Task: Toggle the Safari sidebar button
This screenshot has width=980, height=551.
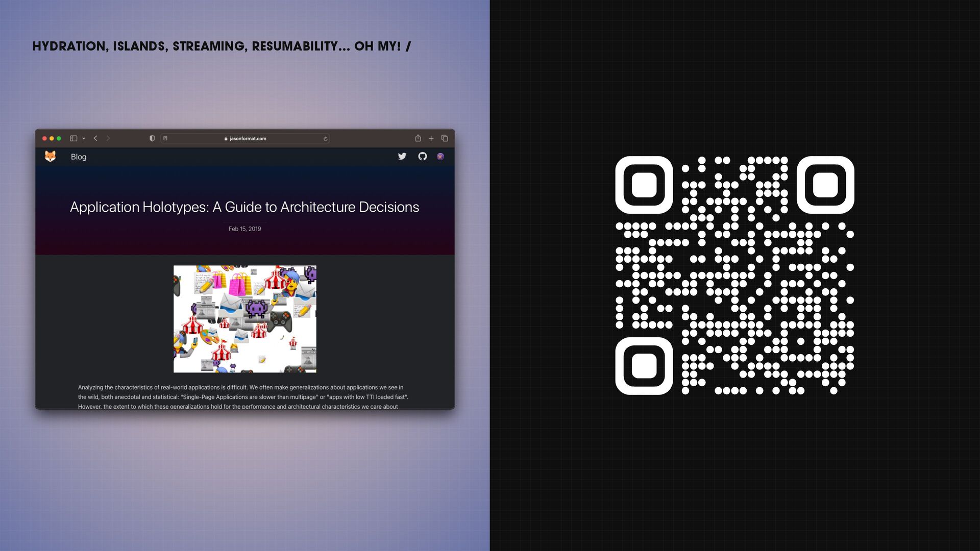Action: pyautogui.click(x=73, y=138)
